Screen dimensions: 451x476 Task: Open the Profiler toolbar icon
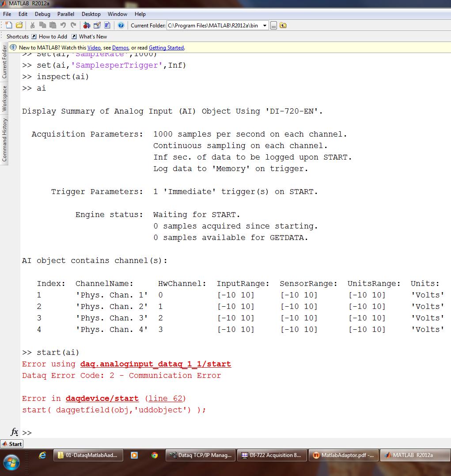[107, 25]
